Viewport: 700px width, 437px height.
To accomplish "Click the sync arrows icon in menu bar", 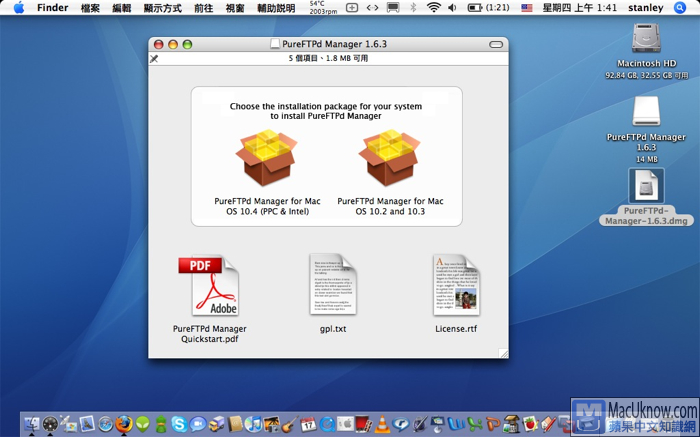I will [x=372, y=8].
